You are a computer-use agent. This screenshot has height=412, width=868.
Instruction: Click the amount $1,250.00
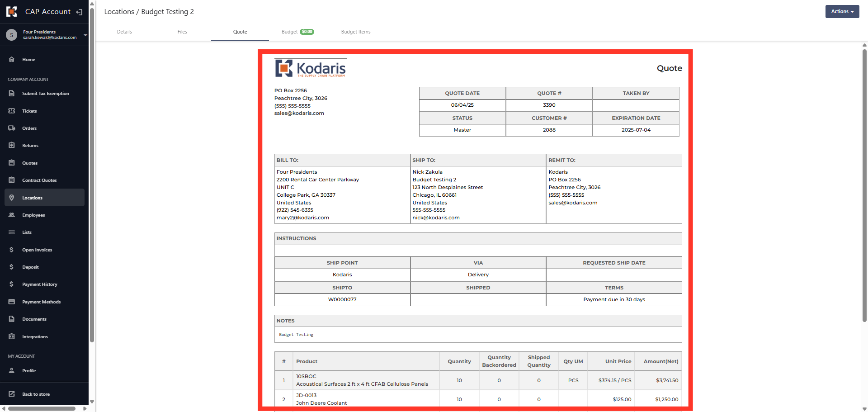point(666,399)
